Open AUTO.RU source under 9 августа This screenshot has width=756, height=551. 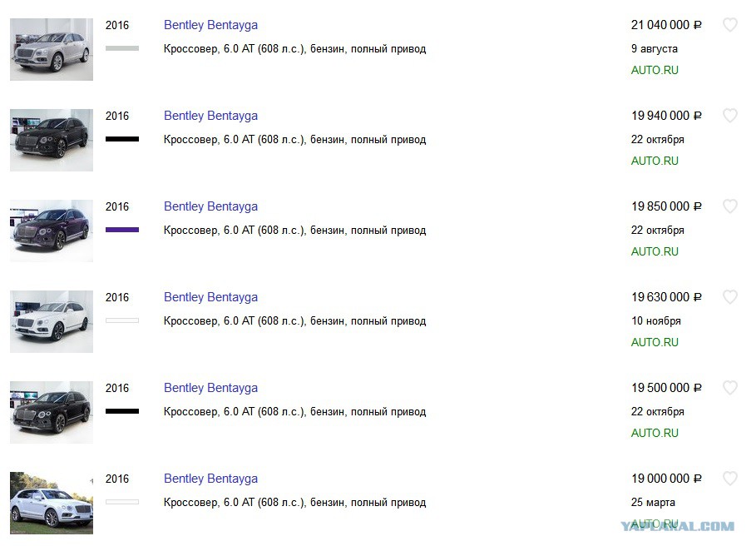click(x=655, y=71)
